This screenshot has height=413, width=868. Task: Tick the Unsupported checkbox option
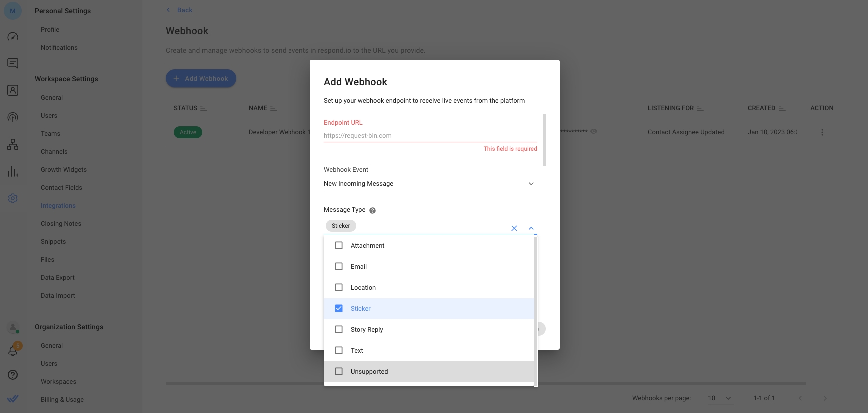(x=339, y=372)
